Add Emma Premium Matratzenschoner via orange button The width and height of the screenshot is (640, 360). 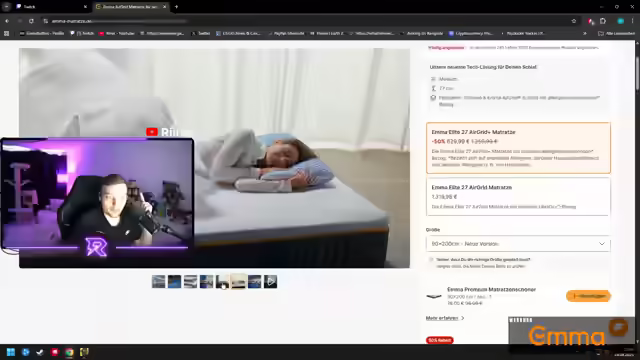588,296
